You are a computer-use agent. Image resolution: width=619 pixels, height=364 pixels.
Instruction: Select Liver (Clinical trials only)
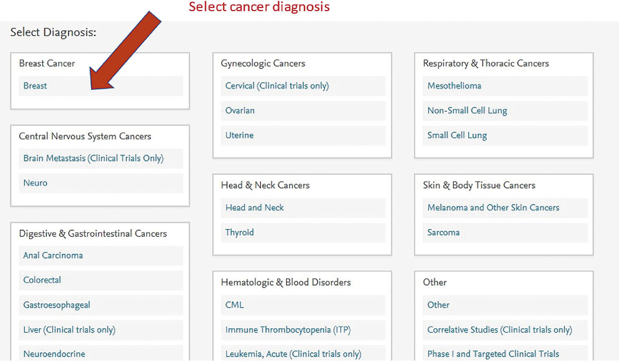69,330
